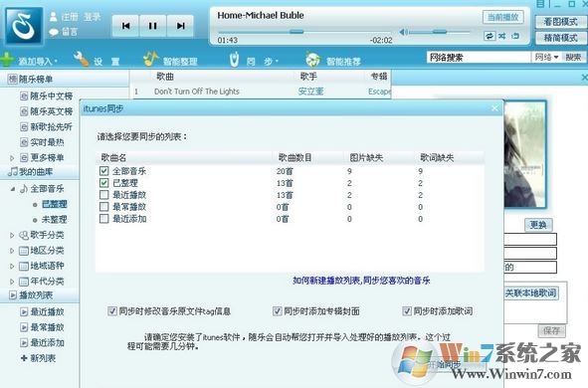
Task: Open the 网络 search type dropdown
Action: pyautogui.click(x=546, y=57)
